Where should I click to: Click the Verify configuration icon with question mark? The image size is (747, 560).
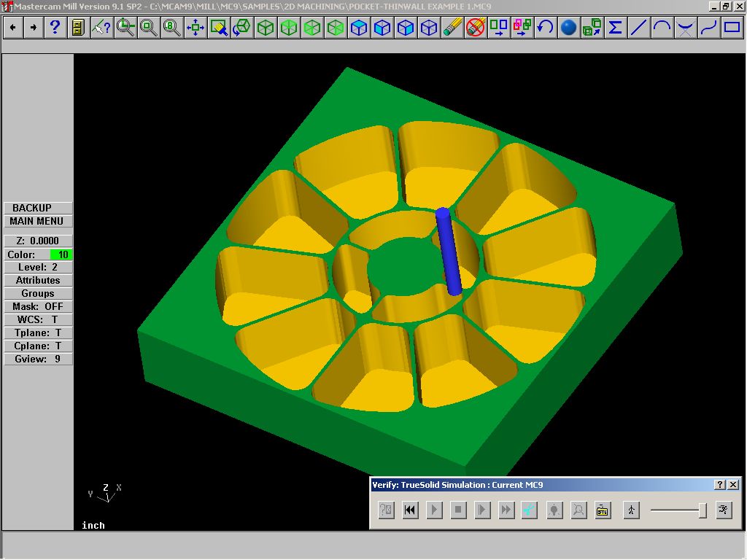coord(386,510)
